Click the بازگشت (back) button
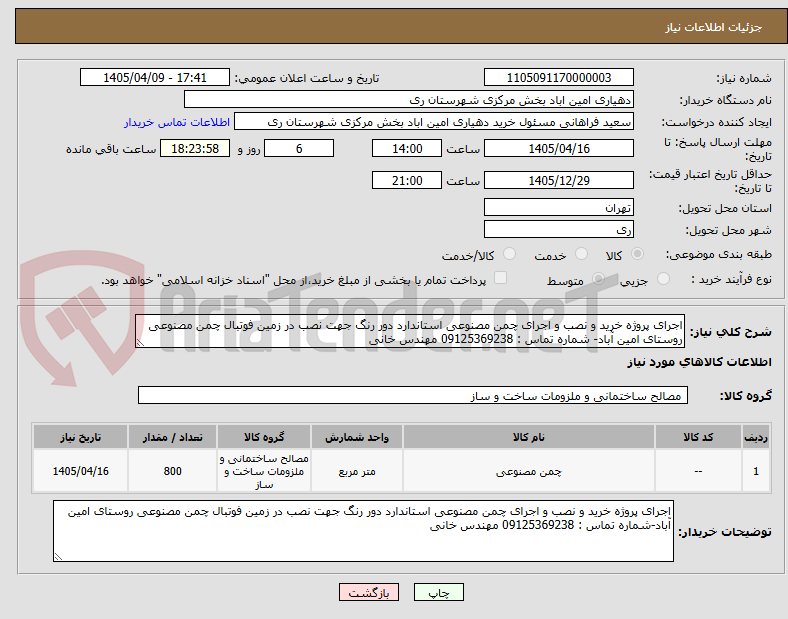 [x=369, y=592]
